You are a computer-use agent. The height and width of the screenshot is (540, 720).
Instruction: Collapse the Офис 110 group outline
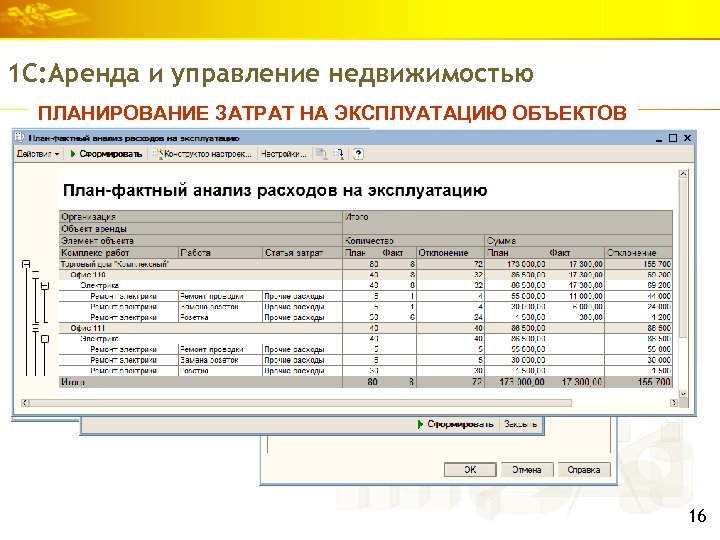(x=35, y=275)
